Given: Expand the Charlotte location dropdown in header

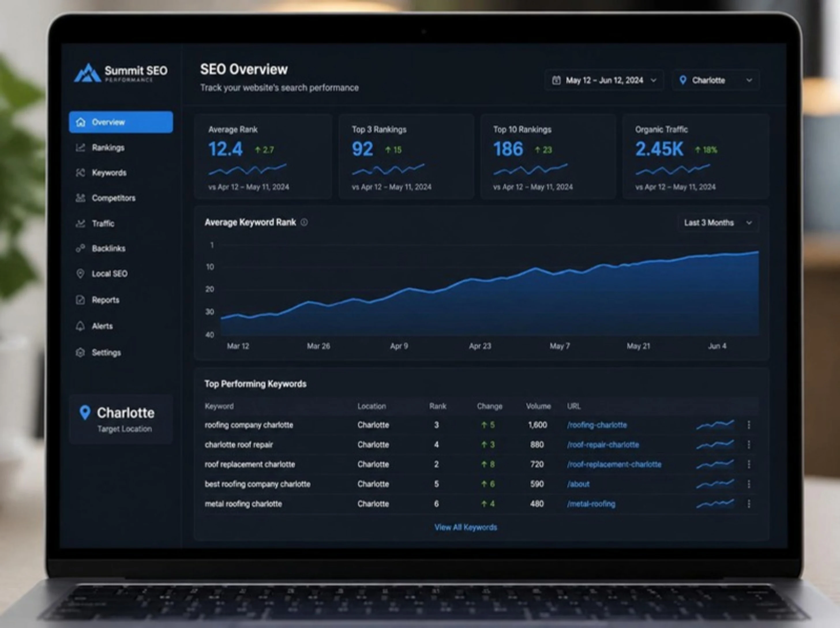Looking at the screenshot, I should click(716, 80).
